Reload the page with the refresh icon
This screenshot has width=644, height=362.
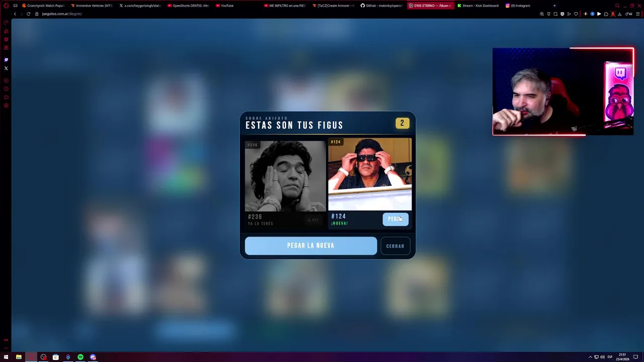click(28, 14)
